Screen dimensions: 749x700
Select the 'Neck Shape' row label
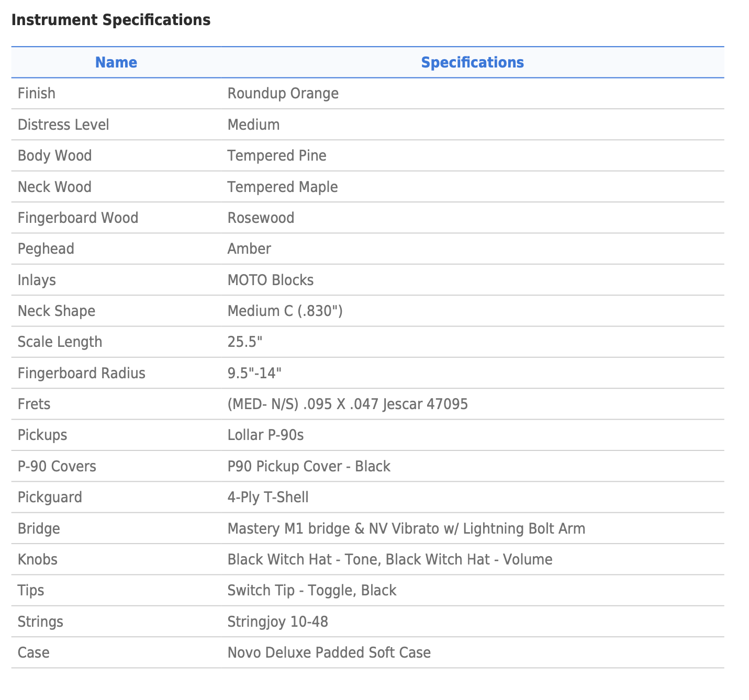coord(57,311)
